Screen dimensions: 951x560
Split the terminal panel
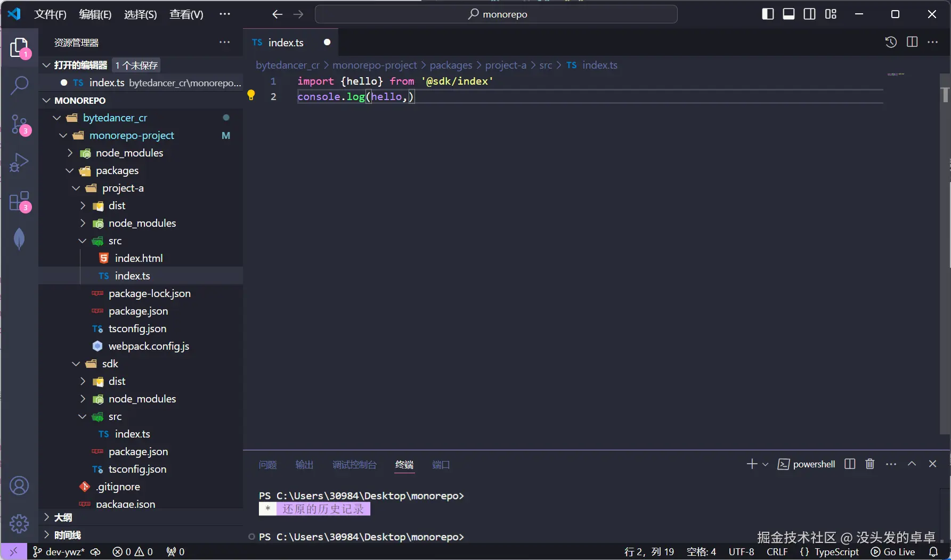point(850,464)
